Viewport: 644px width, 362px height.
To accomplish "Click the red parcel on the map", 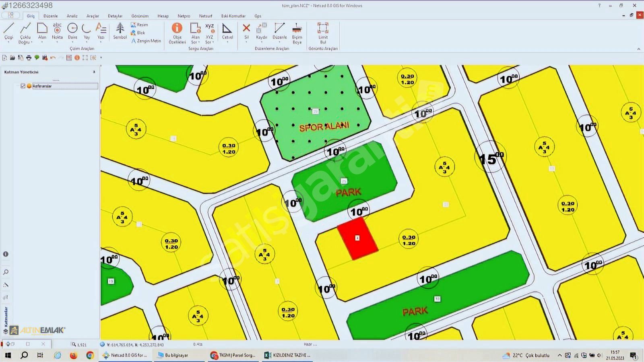I will tap(357, 239).
